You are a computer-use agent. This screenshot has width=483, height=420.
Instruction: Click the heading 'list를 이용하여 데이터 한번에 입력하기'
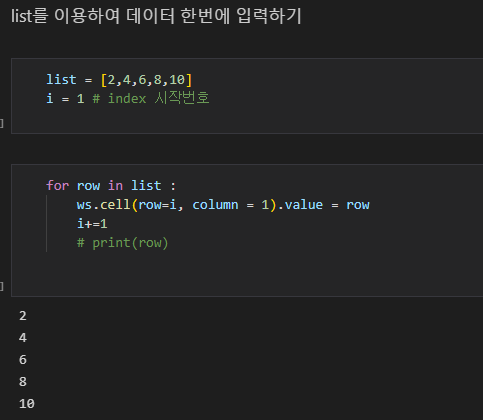pyautogui.click(x=156, y=16)
